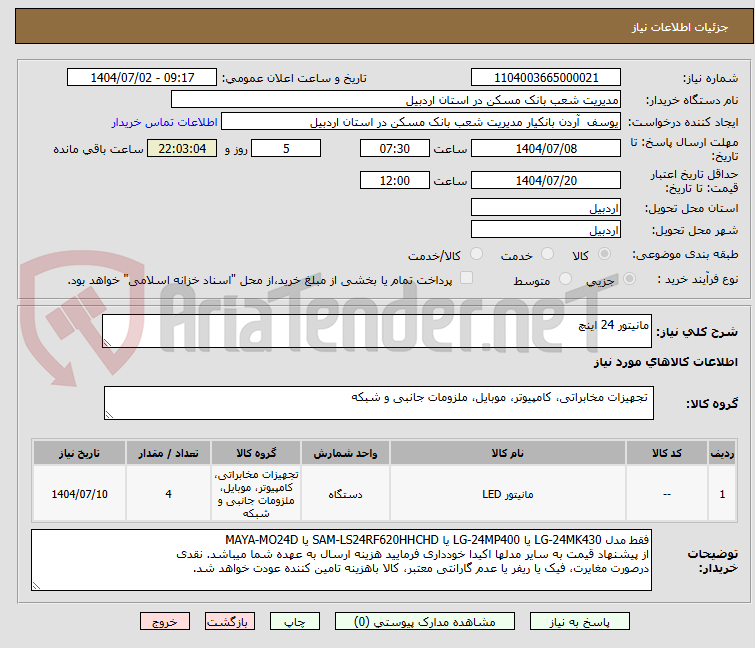The height and width of the screenshot is (648, 755).
Task: Click the 'گروه کالا' column header
Action: 256,453
